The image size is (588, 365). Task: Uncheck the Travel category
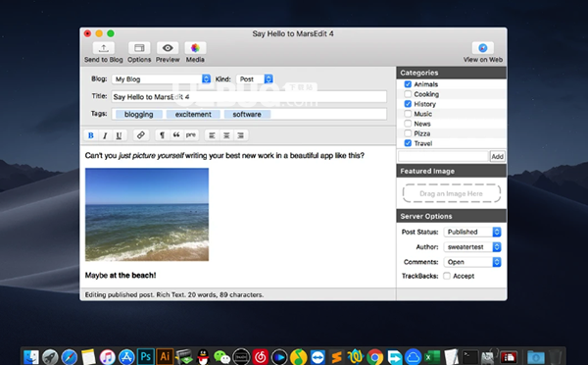click(x=408, y=143)
